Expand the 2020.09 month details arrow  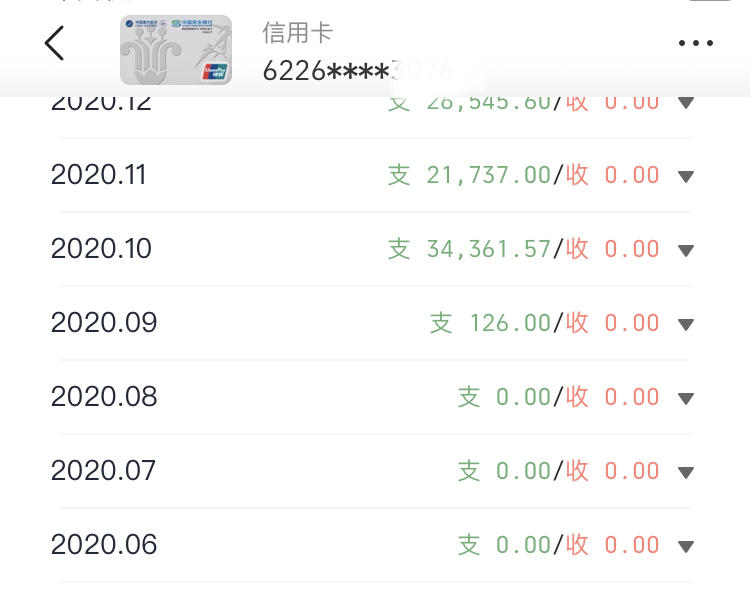click(686, 324)
